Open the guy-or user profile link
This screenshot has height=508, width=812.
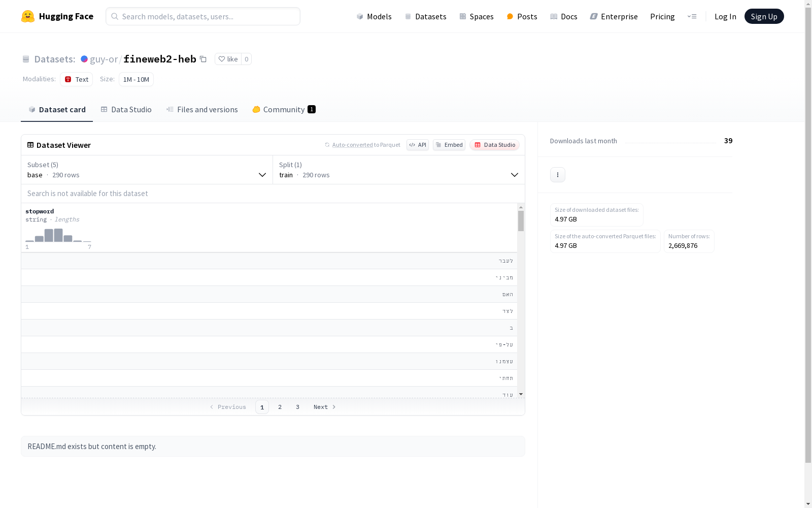[x=104, y=59]
